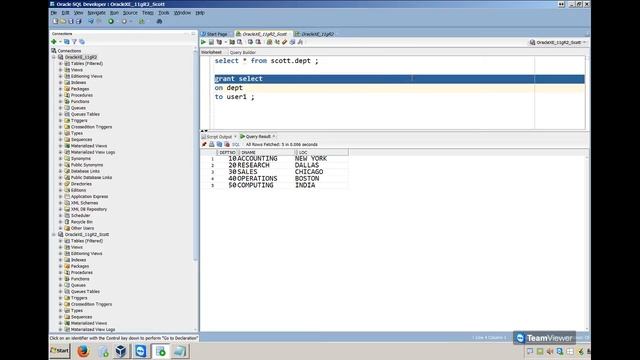Open the Navigate menu
Screen dimensions: 640x360
point(96,13)
